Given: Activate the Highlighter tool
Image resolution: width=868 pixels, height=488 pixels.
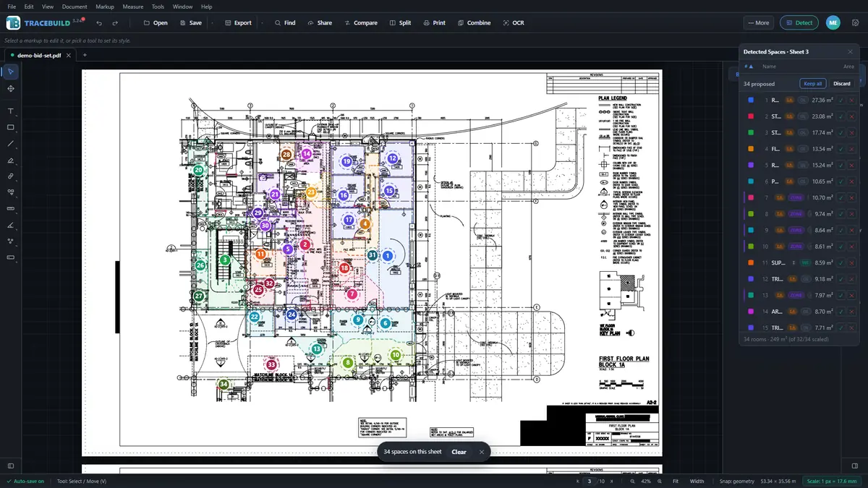Looking at the screenshot, I should 10,160.
